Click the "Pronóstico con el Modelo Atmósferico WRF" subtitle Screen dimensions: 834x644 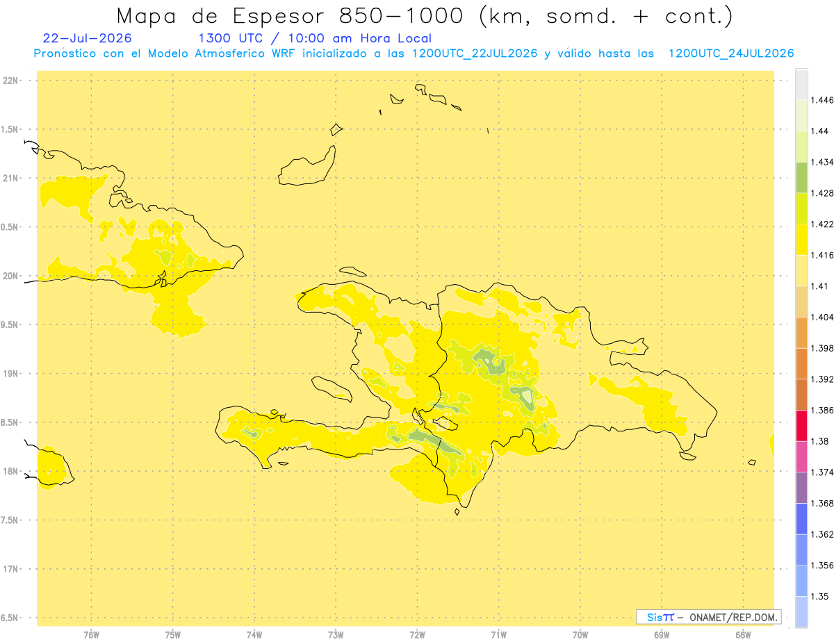pyautogui.click(x=165, y=53)
